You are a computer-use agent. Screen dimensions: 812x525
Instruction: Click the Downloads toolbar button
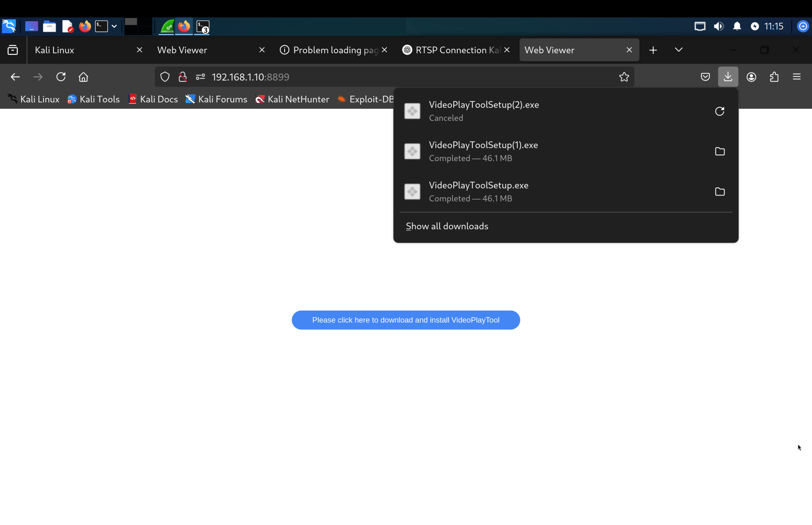(727, 77)
